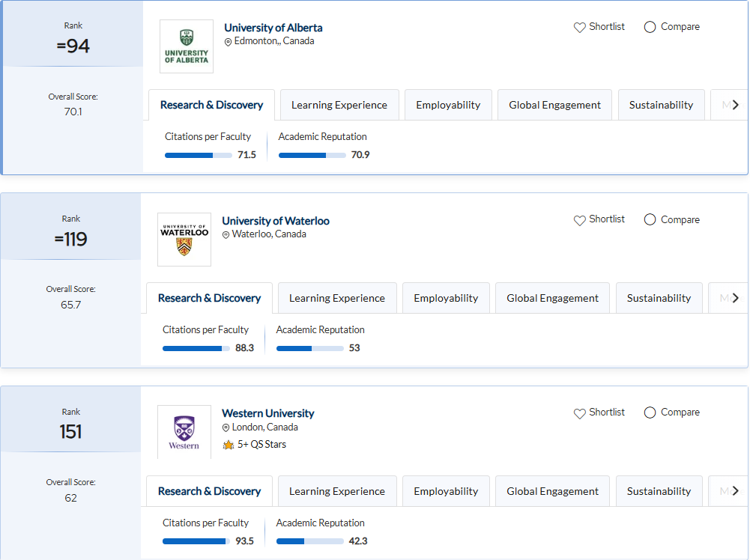Viewport: 750px width, 560px height.
Task: Open Employability tab for University of Waterloo
Action: coord(446,298)
